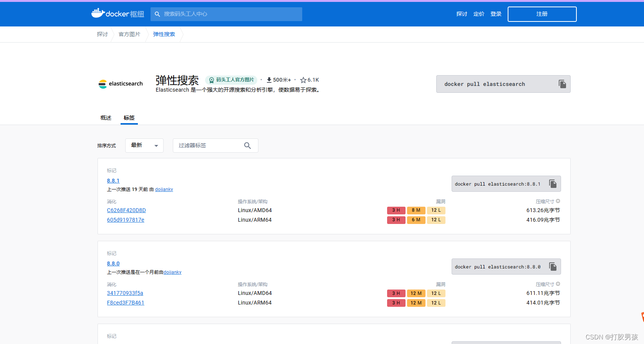Click the 6 M vulnerability badge

click(x=416, y=220)
